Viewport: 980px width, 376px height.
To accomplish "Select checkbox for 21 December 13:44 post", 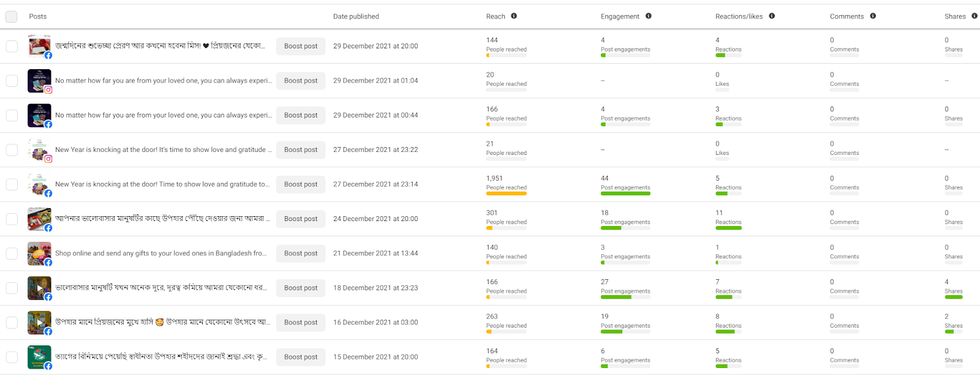I will click(x=12, y=254).
